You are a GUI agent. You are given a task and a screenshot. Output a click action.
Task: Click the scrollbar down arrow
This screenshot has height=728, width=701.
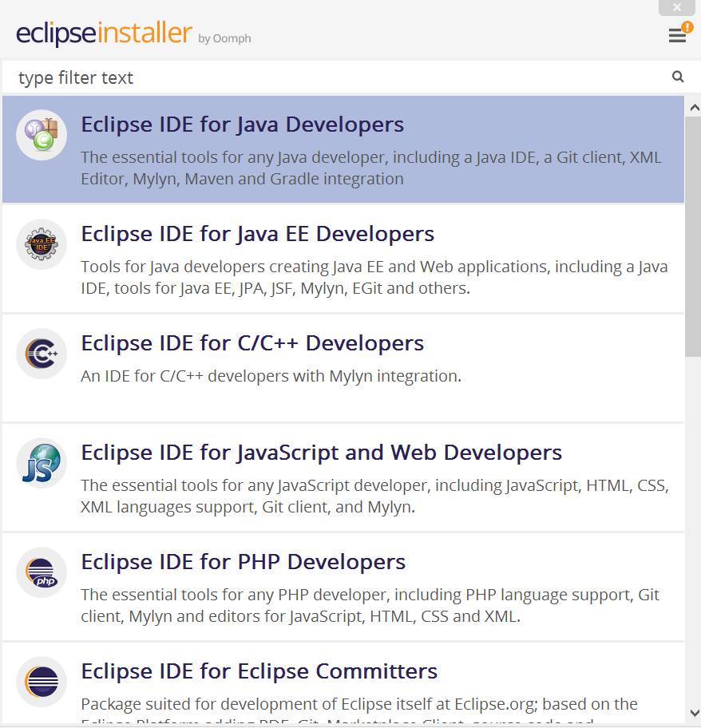click(695, 713)
